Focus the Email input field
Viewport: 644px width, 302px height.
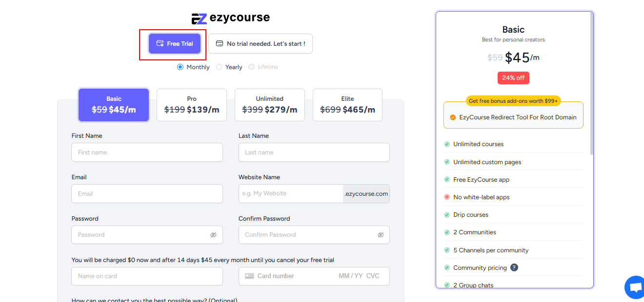(x=147, y=194)
